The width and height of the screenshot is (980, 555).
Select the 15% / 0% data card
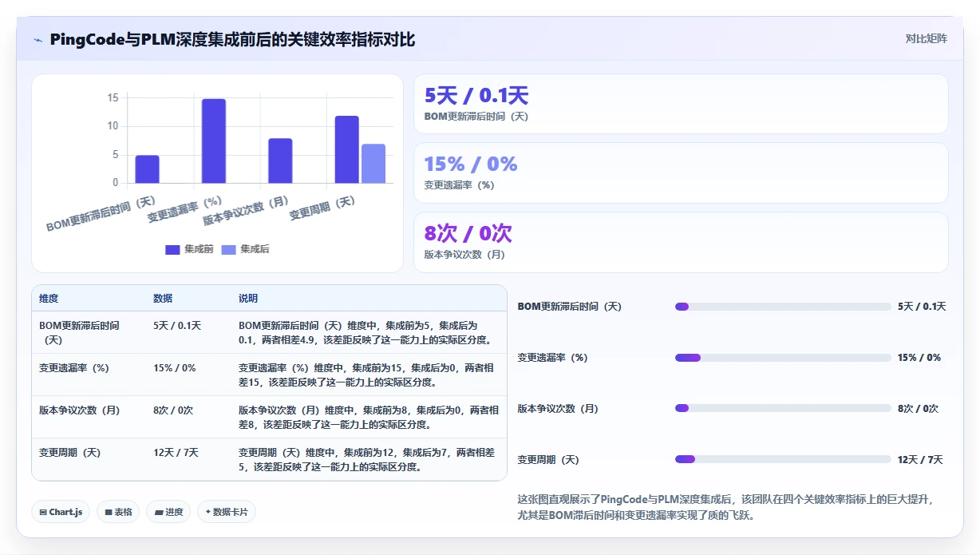tap(680, 172)
